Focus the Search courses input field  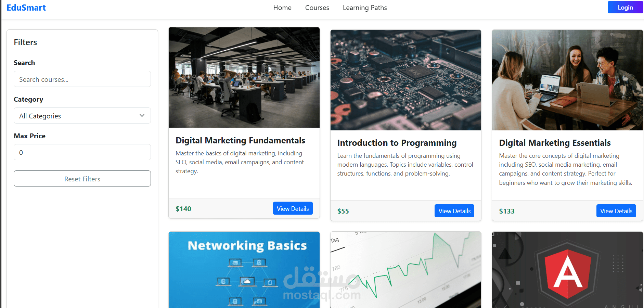[x=82, y=79]
